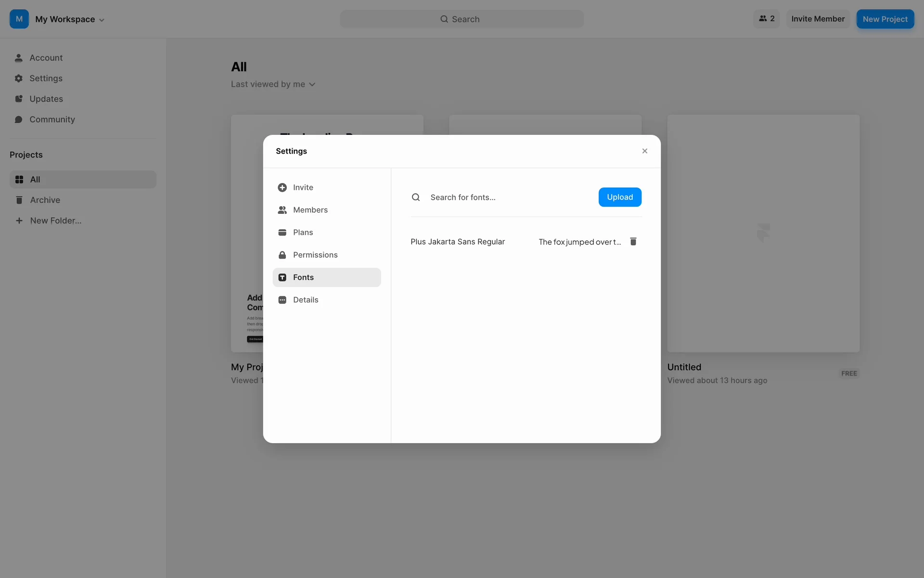Click the Details ellipsis icon

pos(282,300)
